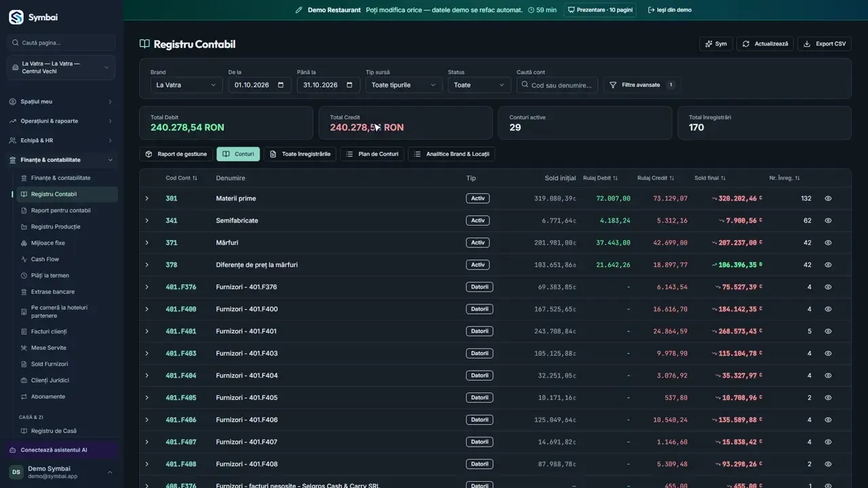Click Ieși din demo link
The image size is (868, 488).
coord(670,10)
